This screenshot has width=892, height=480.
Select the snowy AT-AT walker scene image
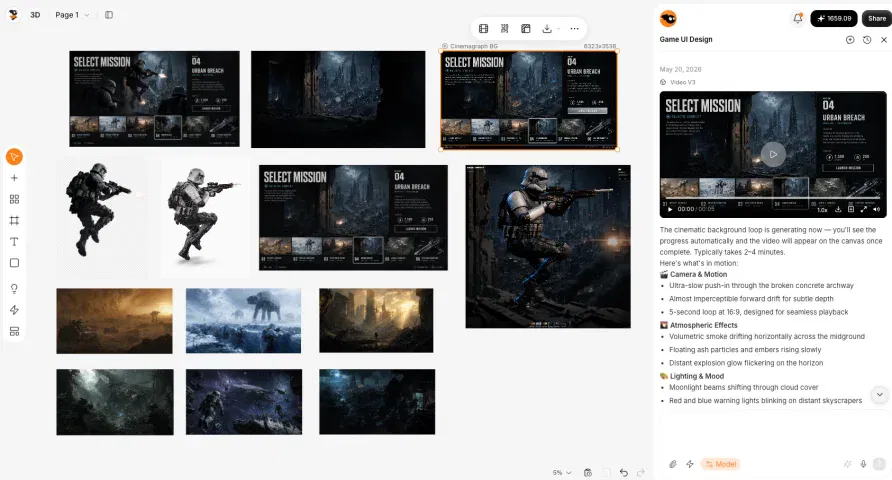coord(243,320)
